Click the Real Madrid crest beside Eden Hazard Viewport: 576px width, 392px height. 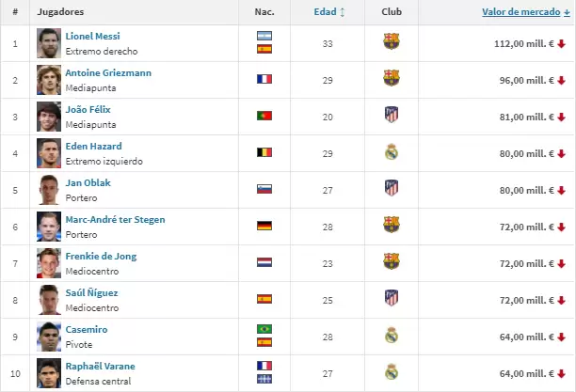(x=392, y=152)
